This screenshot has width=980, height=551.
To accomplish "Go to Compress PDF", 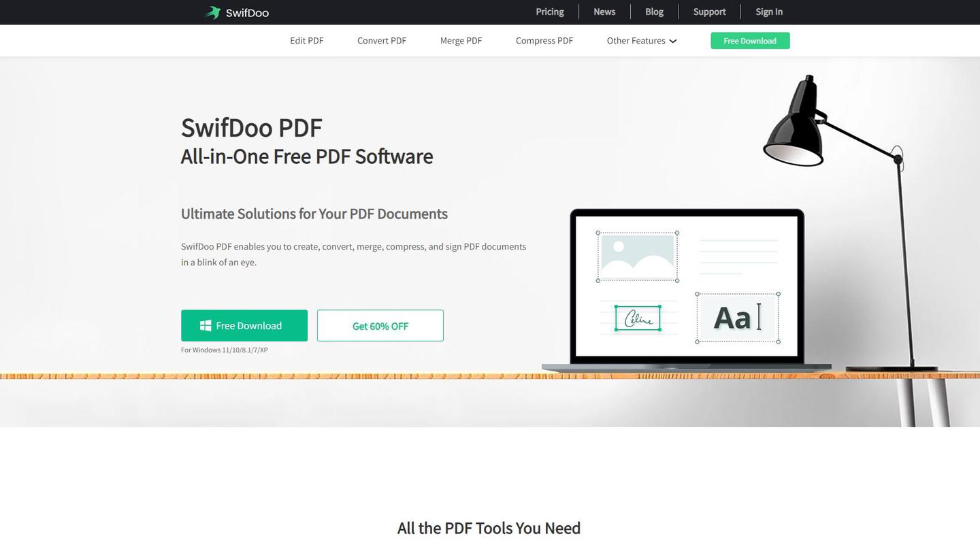I will pos(544,41).
